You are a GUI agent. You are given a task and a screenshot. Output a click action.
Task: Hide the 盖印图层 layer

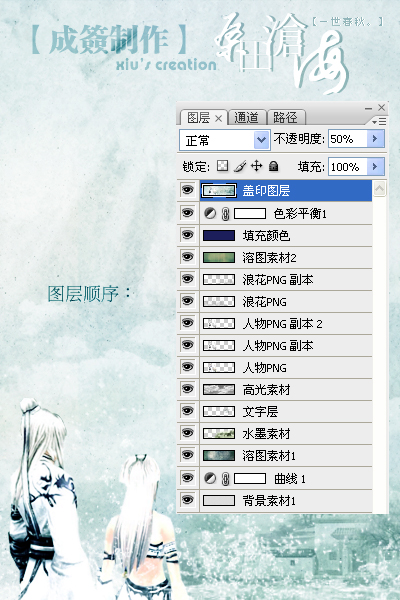click(x=187, y=190)
